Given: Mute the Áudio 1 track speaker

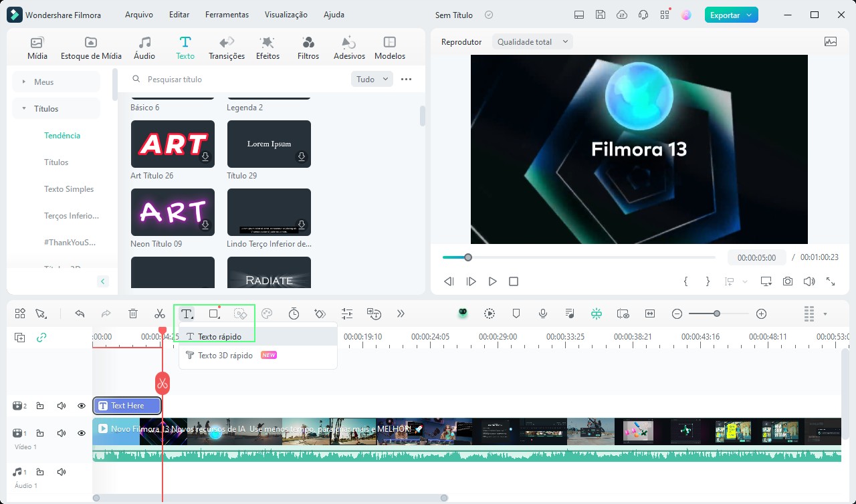Looking at the screenshot, I should (x=62, y=472).
